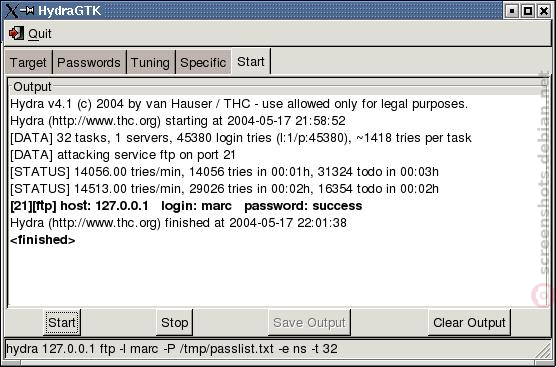This screenshot has height=367, width=556.
Task: Click the 'finished at 2004-05-17 22:01:38' line
Action: click(178, 223)
